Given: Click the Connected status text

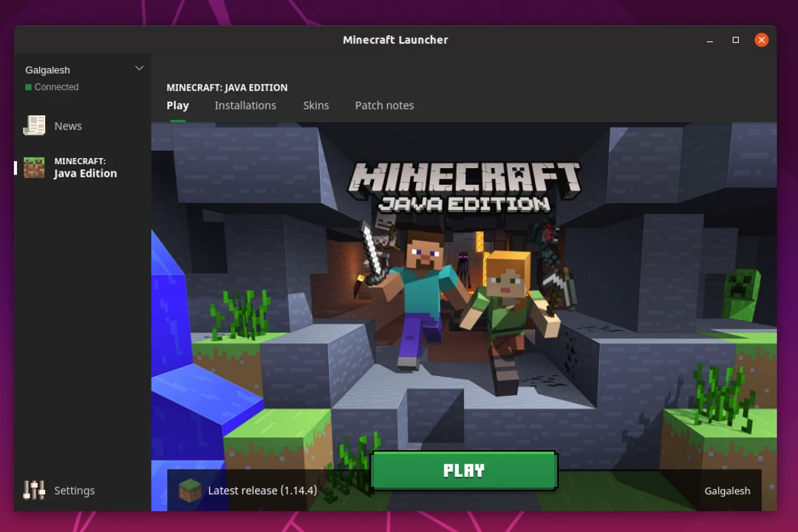Looking at the screenshot, I should (56, 87).
